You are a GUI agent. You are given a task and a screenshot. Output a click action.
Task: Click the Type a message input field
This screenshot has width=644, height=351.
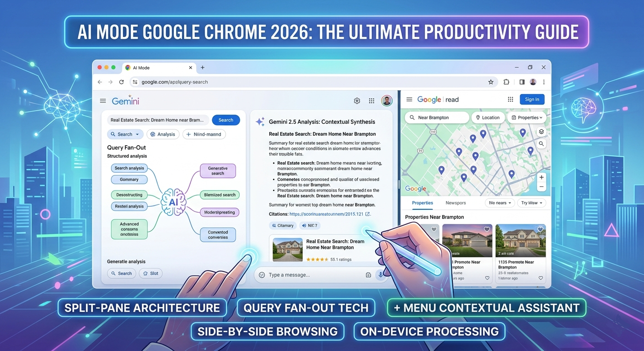[302, 275]
